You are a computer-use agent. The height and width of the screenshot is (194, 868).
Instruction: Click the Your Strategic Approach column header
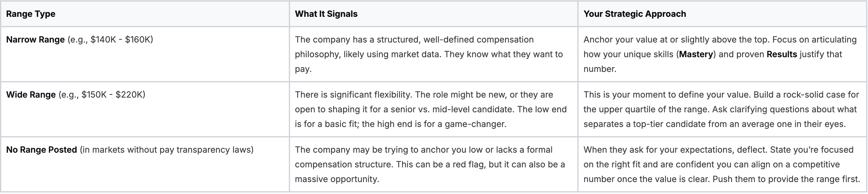click(x=635, y=14)
